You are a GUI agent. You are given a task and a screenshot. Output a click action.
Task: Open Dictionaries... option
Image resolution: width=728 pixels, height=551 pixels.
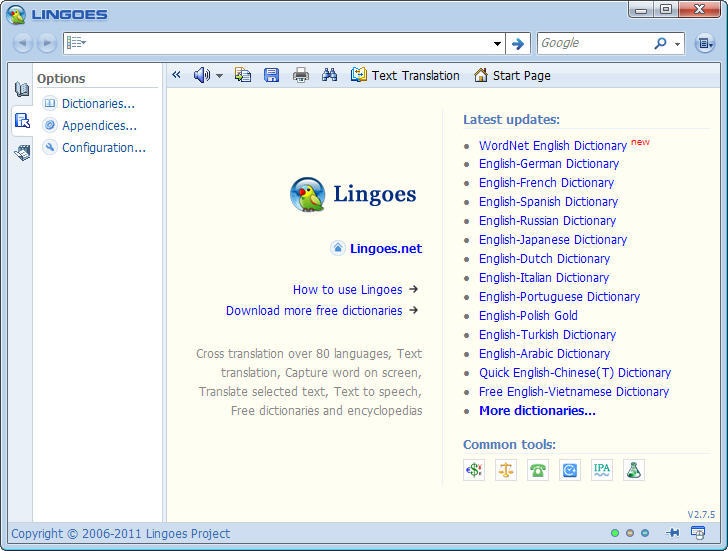tap(98, 104)
